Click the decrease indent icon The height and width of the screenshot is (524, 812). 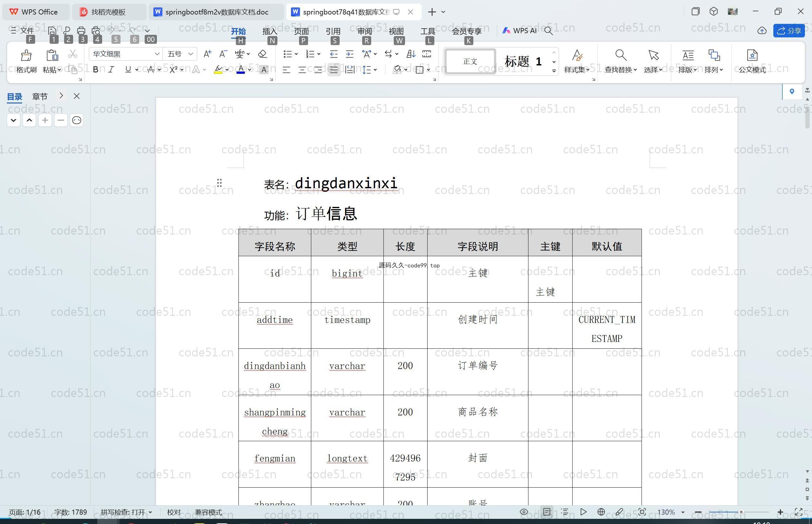click(x=334, y=54)
